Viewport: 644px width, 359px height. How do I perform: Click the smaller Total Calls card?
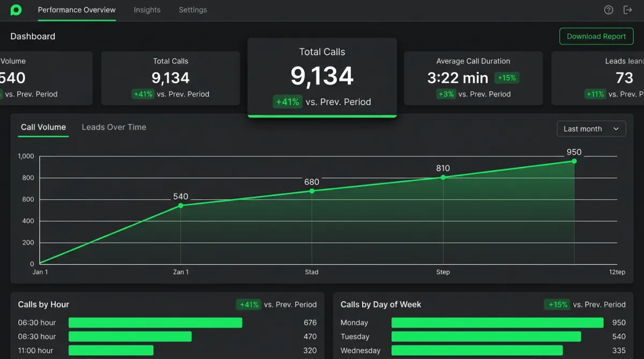(x=171, y=78)
